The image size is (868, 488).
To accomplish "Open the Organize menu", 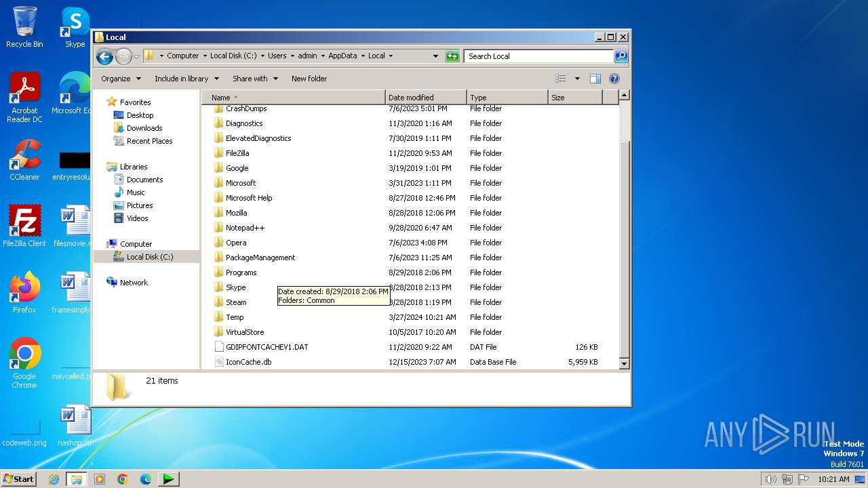I will (121, 79).
